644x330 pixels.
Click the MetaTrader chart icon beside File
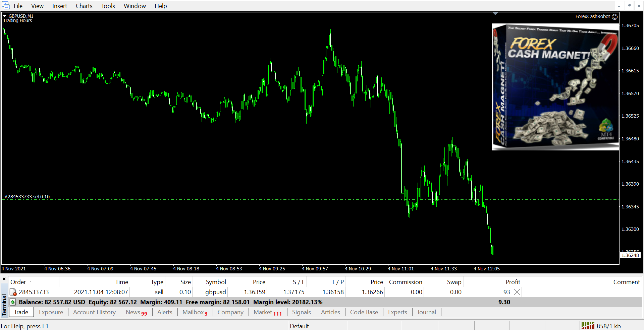[6, 6]
